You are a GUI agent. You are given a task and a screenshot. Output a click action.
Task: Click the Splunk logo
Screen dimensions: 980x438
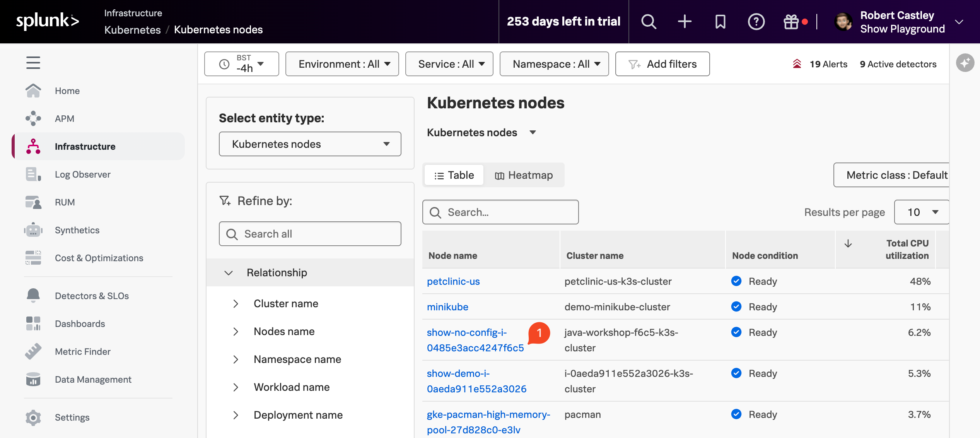[x=48, y=21]
